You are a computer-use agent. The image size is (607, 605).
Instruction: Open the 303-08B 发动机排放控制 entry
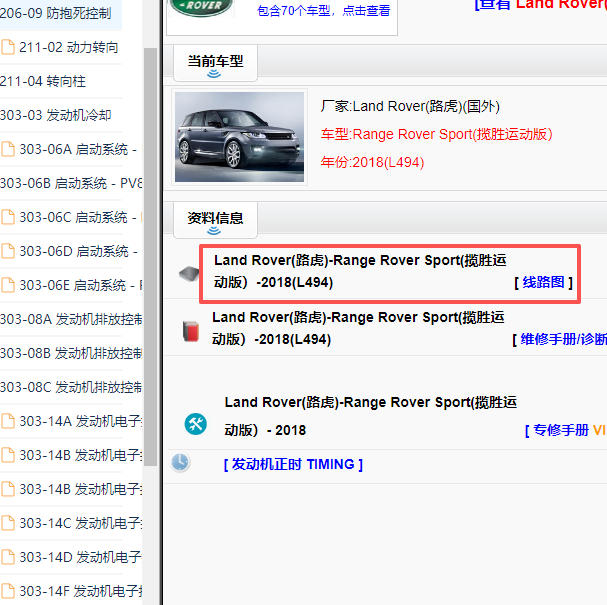click(71, 353)
